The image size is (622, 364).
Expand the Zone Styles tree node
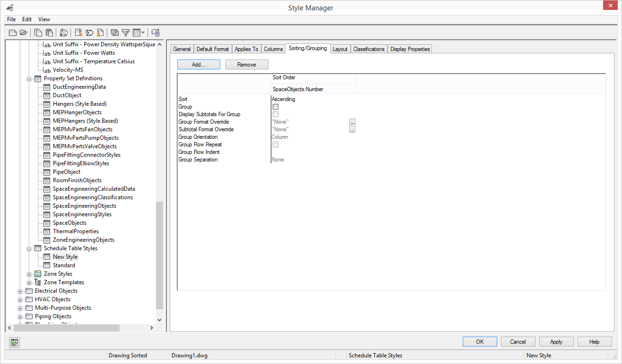tap(29, 274)
